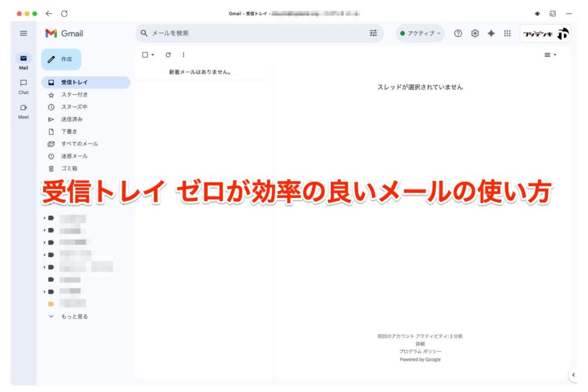The height and width of the screenshot is (392, 588).
Task: Open the title bar ellipsis menu
Action: 568,14
